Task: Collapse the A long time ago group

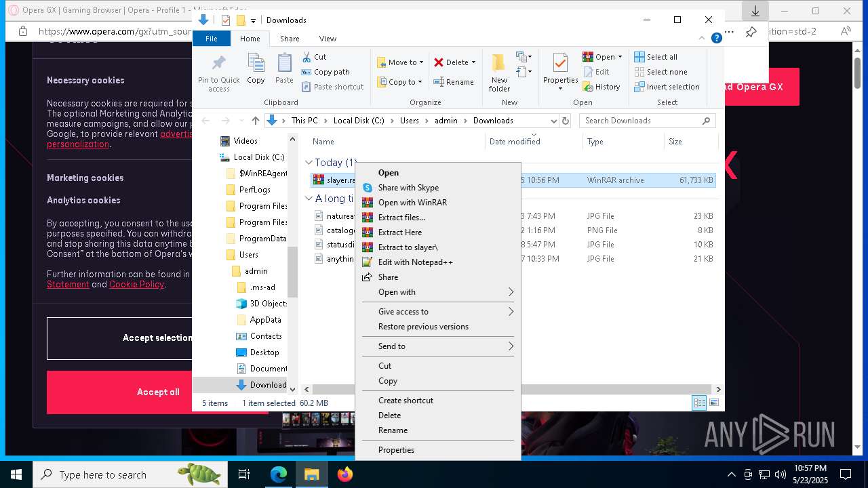Action: click(x=309, y=199)
